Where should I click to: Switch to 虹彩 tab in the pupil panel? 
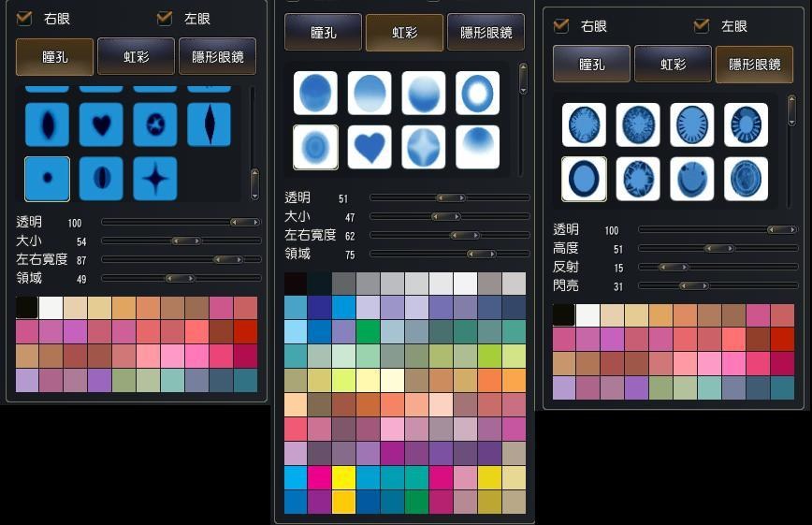click(137, 56)
